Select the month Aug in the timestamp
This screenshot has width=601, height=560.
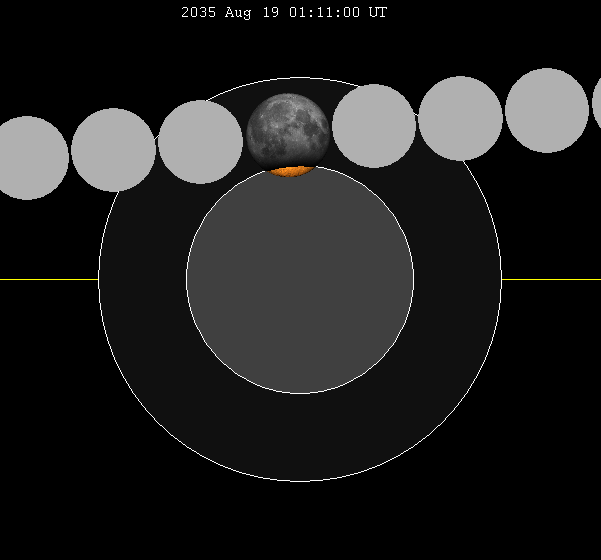pos(238,13)
